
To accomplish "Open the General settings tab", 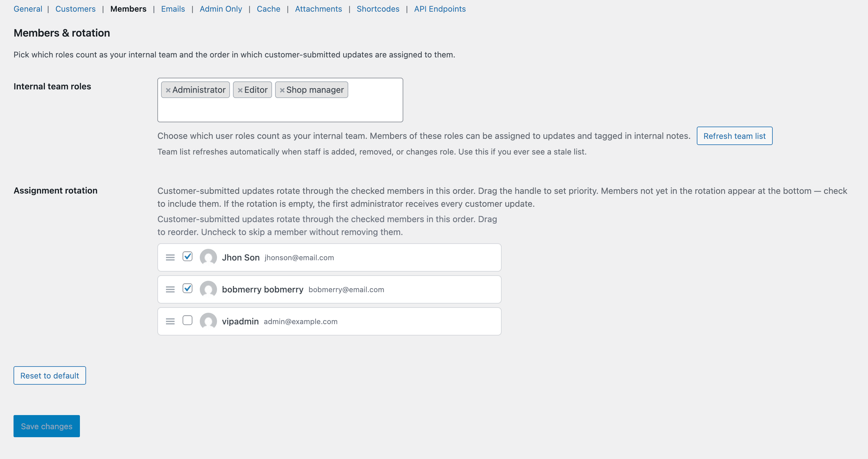I will click(x=28, y=9).
